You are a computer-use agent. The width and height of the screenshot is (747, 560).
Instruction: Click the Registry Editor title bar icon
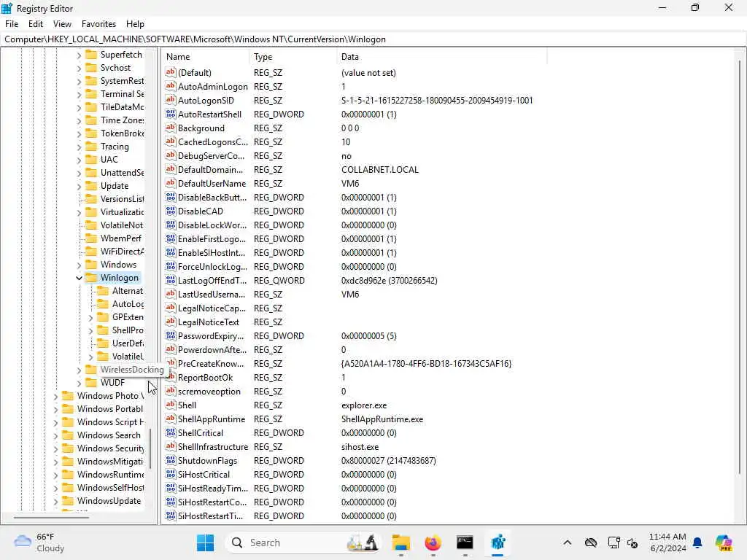coord(7,8)
